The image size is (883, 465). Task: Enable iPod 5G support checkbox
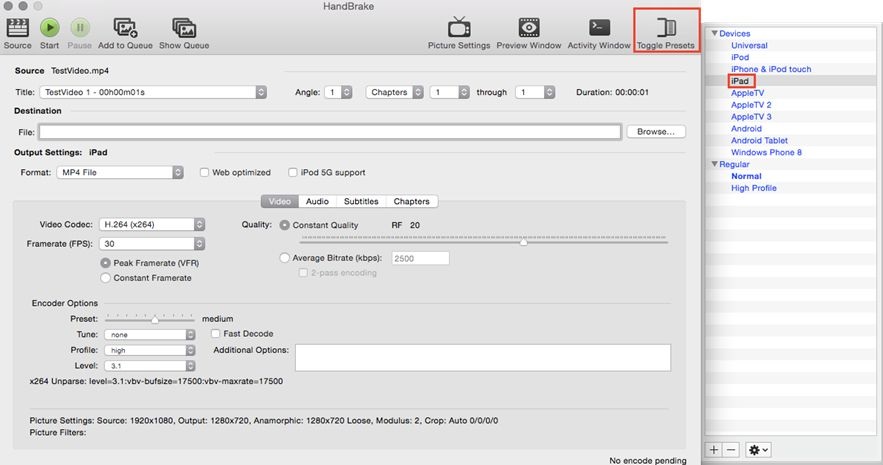click(x=293, y=172)
